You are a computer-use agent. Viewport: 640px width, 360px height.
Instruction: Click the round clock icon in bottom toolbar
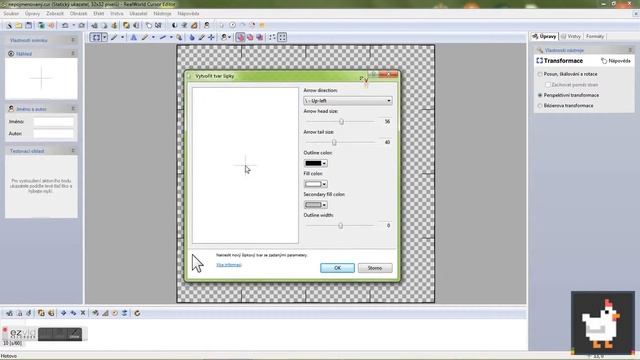pos(115,313)
